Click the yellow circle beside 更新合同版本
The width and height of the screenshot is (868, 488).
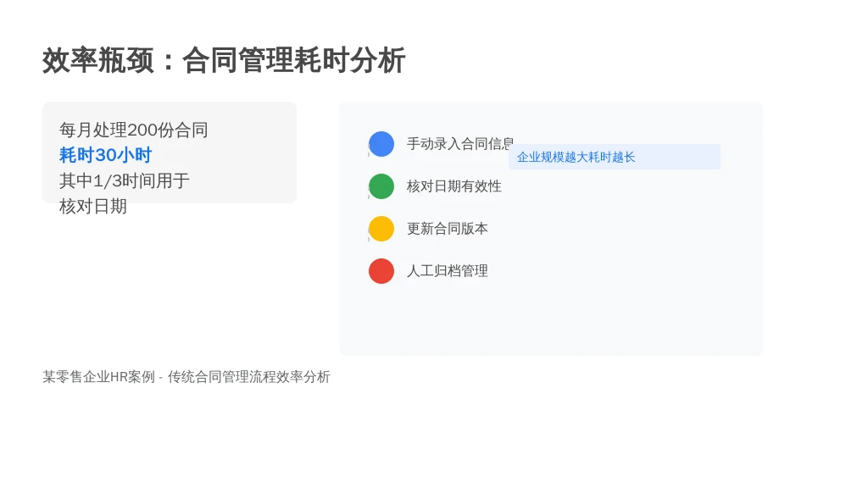coord(381,229)
